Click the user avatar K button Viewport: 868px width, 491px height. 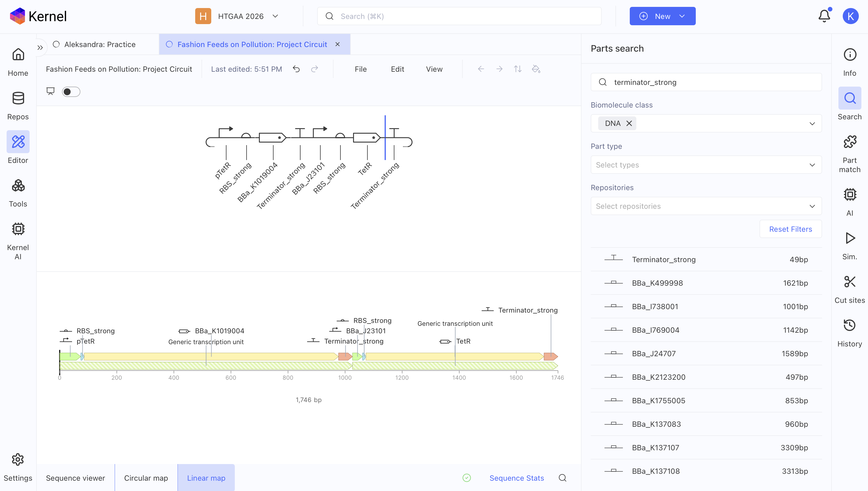tap(850, 16)
